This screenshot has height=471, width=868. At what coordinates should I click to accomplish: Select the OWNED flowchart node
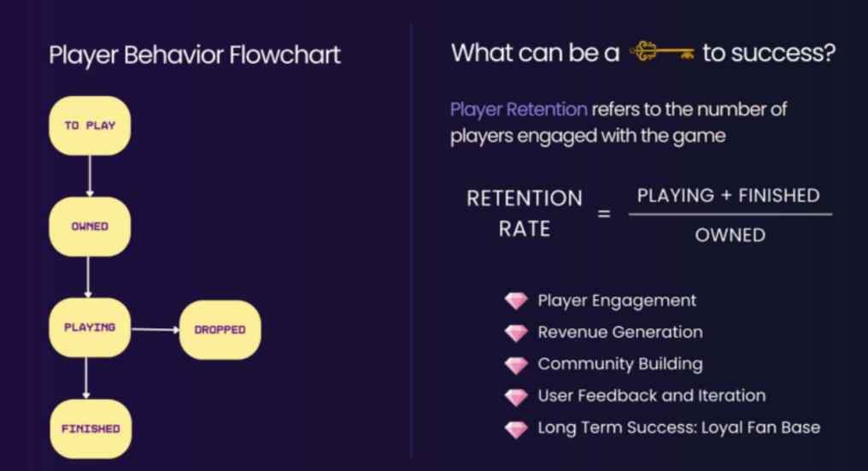point(90,227)
